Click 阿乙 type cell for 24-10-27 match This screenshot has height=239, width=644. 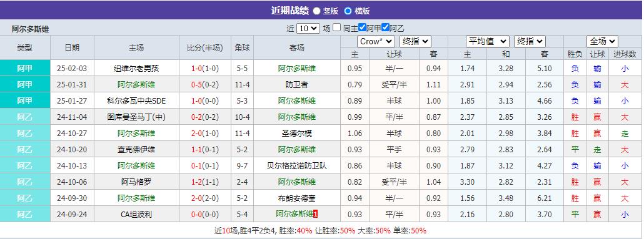(25, 134)
